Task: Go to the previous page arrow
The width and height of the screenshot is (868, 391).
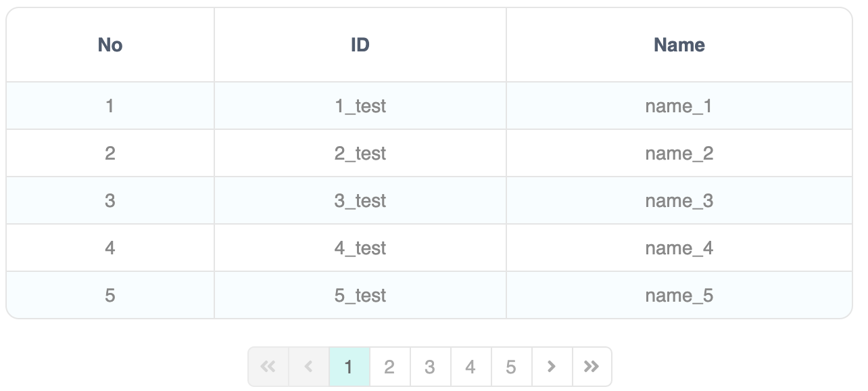Action: 308,367
